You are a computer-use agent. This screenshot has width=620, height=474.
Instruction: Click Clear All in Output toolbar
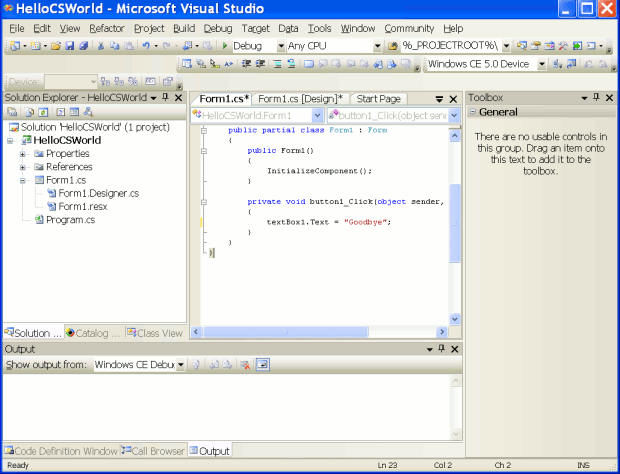pyautogui.click(x=245, y=365)
